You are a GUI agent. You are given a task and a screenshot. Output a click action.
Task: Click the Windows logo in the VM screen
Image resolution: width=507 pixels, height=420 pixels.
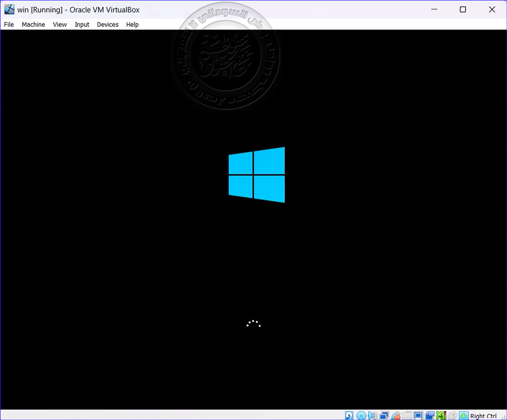(256, 175)
